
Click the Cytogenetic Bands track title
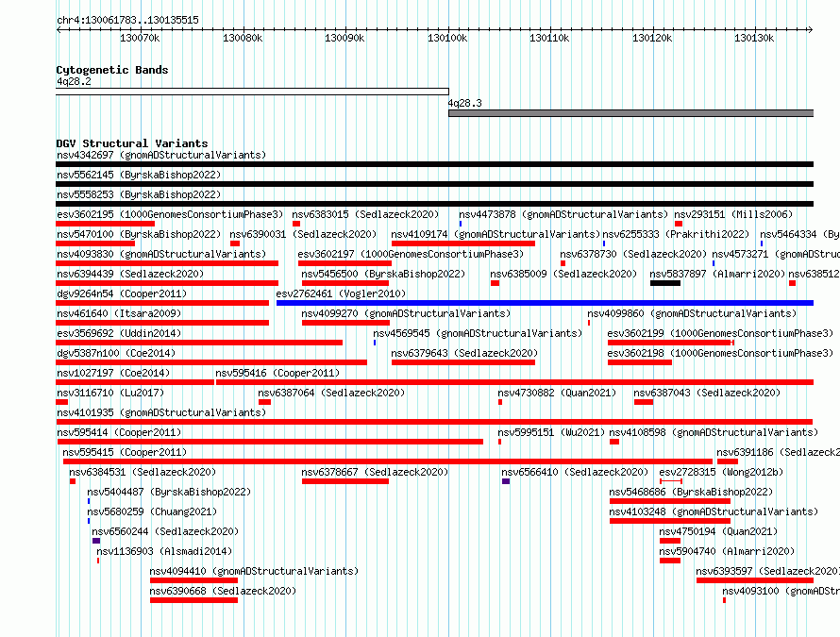point(112,70)
